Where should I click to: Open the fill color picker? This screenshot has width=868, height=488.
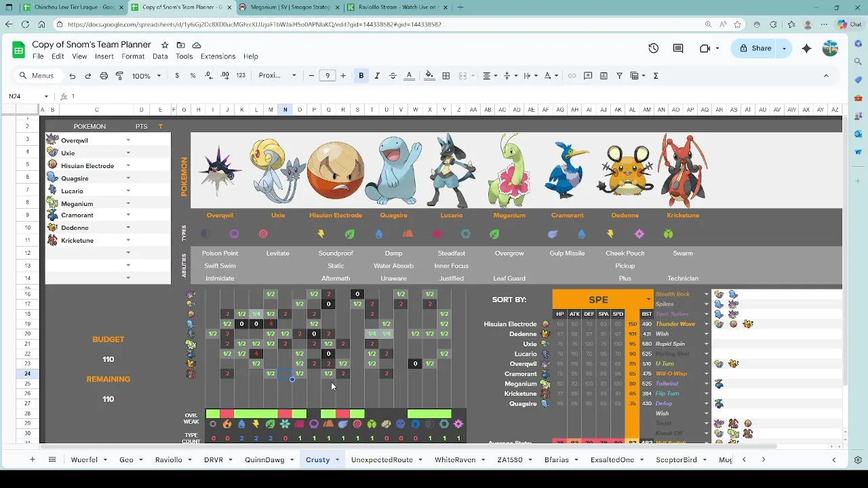[x=429, y=76]
